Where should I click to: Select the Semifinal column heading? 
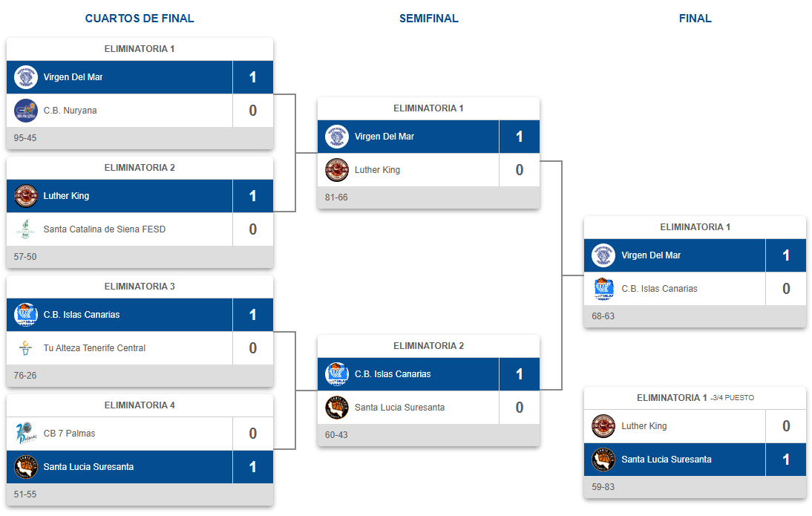429,19
